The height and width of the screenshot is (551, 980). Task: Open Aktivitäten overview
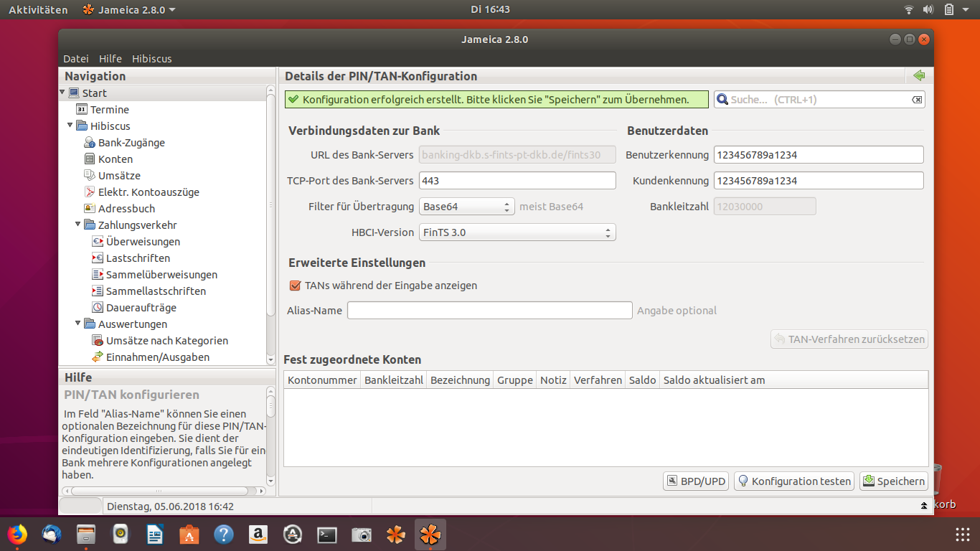38,9
